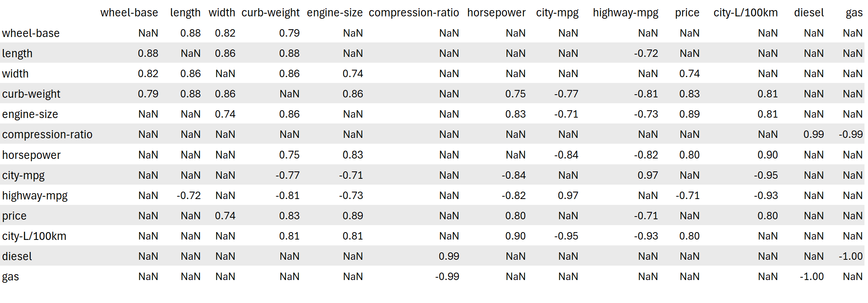Click the 'compression-ratio' column header
Image resolution: width=868 pixels, height=303 pixels.
[x=414, y=13]
